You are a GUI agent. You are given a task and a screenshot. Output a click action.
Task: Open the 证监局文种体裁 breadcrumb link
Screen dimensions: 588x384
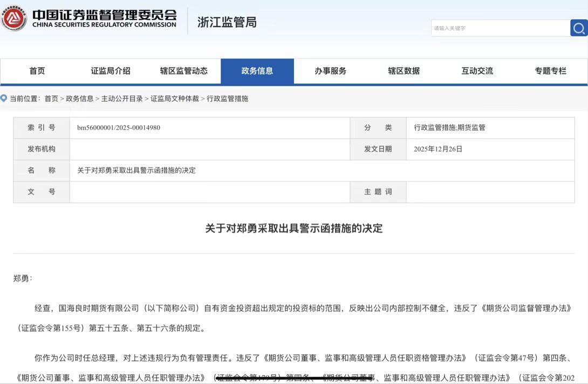pyautogui.click(x=175, y=99)
